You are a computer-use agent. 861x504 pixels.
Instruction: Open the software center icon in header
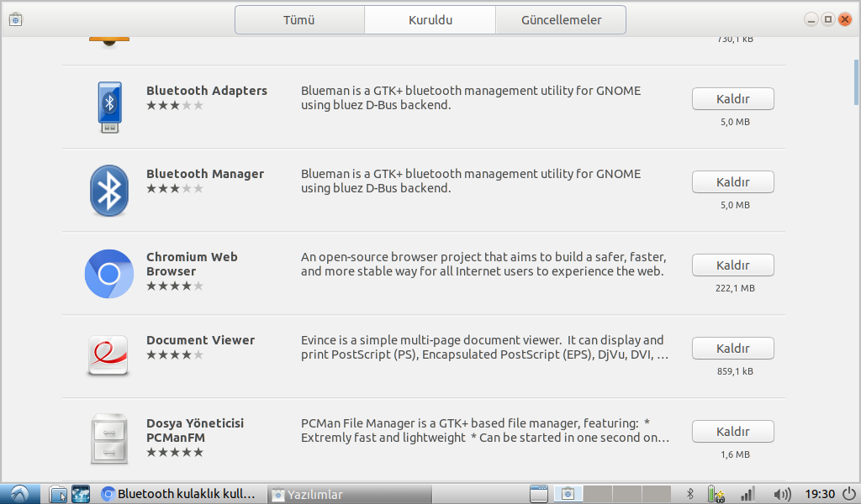(15, 20)
